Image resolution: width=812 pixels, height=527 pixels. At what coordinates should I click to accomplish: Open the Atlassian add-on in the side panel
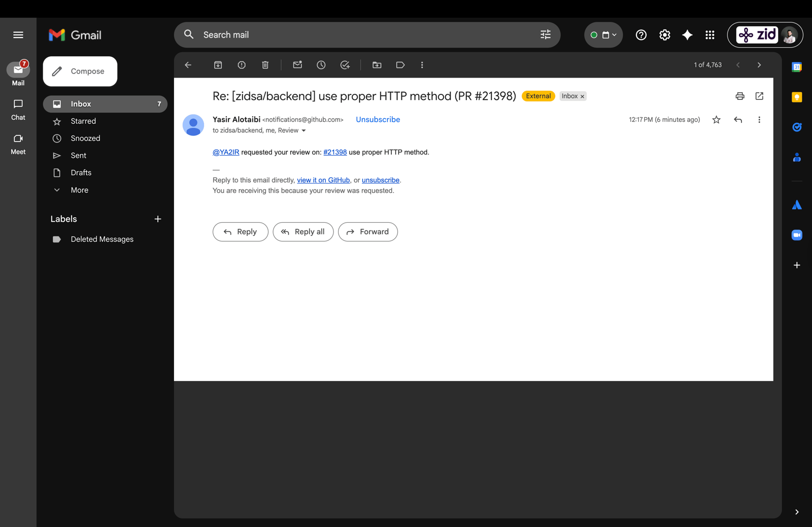pyautogui.click(x=797, y=205)
